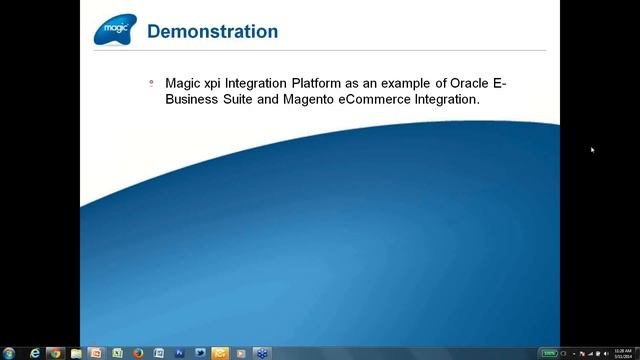Viewport: 640px width, 360px height.
Task: Open network signal tray icon
Action: click(591, 353)
